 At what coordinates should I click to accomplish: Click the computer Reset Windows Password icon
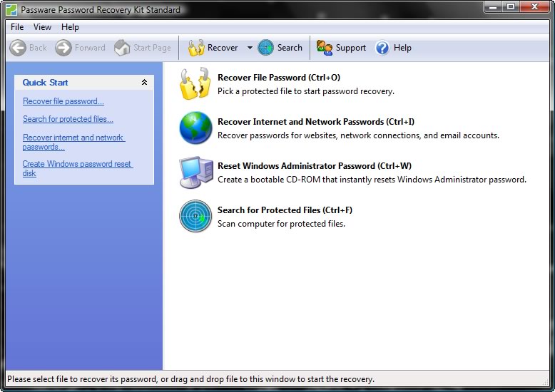click(195, 172)
